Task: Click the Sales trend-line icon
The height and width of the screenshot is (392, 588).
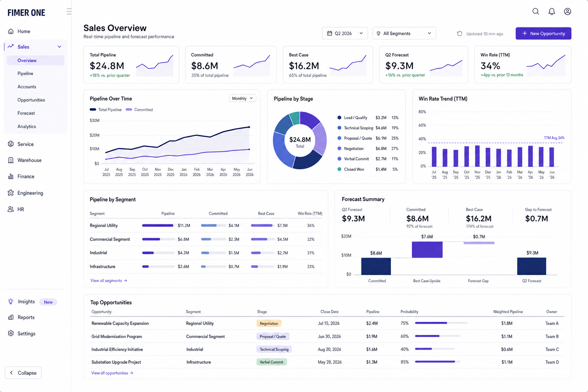Action: coord(11,46)
